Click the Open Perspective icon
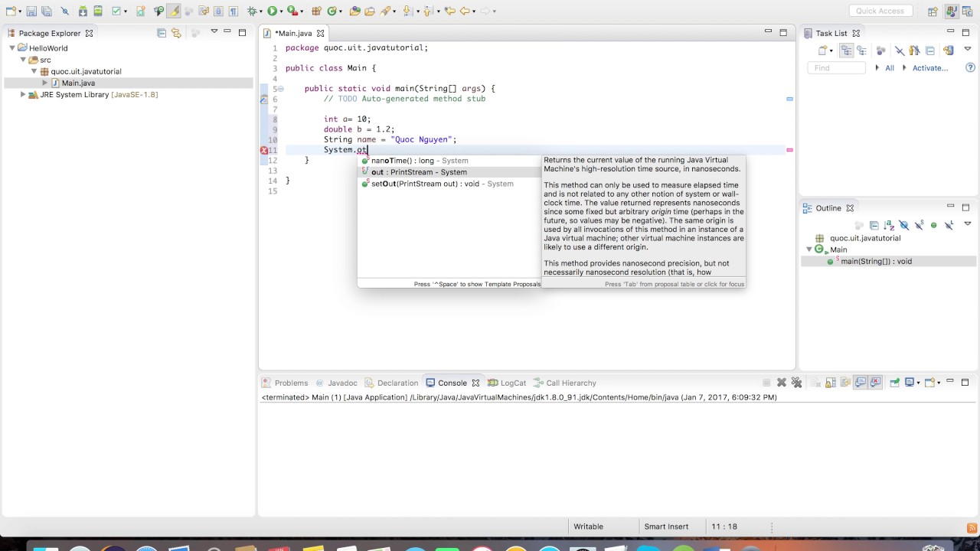Viewport: 980px width, 551px height. pyautogui.click(x=933, y=11)
